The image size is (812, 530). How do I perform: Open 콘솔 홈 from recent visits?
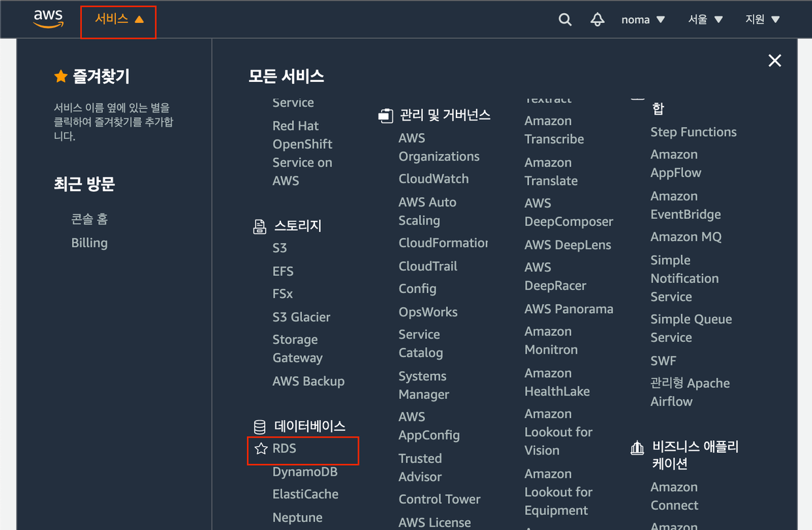click(x=90, y=218)
